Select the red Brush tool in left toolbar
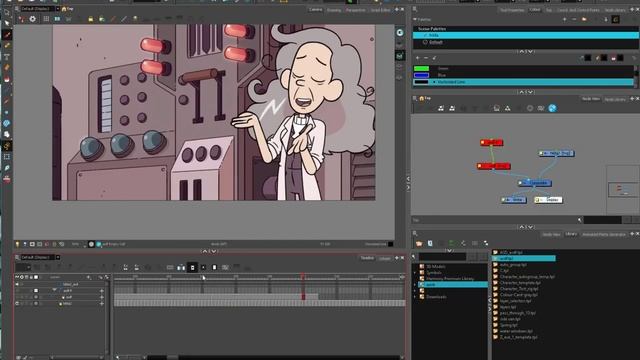 (7, 35)
